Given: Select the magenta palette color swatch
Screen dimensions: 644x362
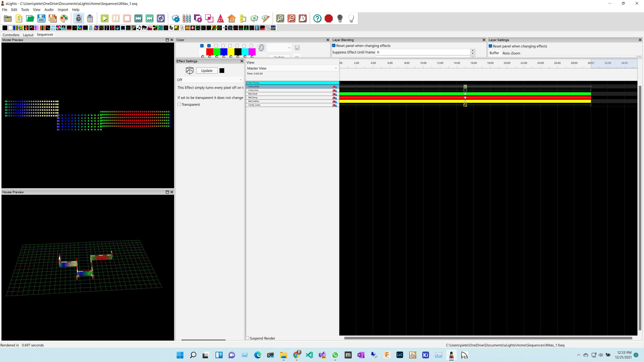Looking at the screenshot, I should pos(252,52).
